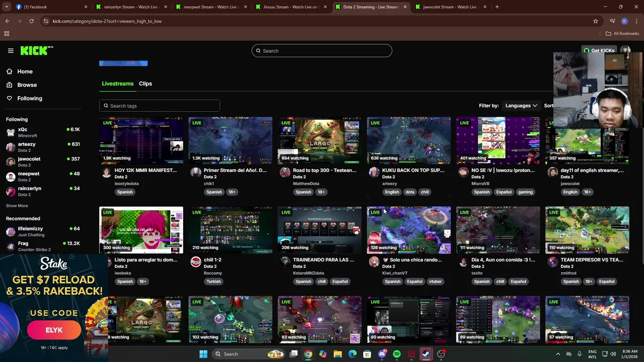Switch to rainzerlyn Stream browser tab
This screenshot has width=644, height=362.
click(x=132, y=7)
